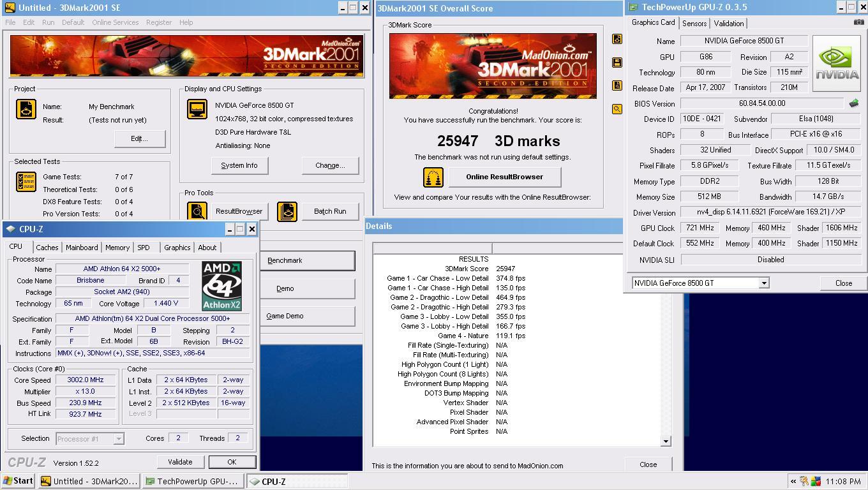
Task: Click the first system tray icon
Action: [x=804, y=482]
